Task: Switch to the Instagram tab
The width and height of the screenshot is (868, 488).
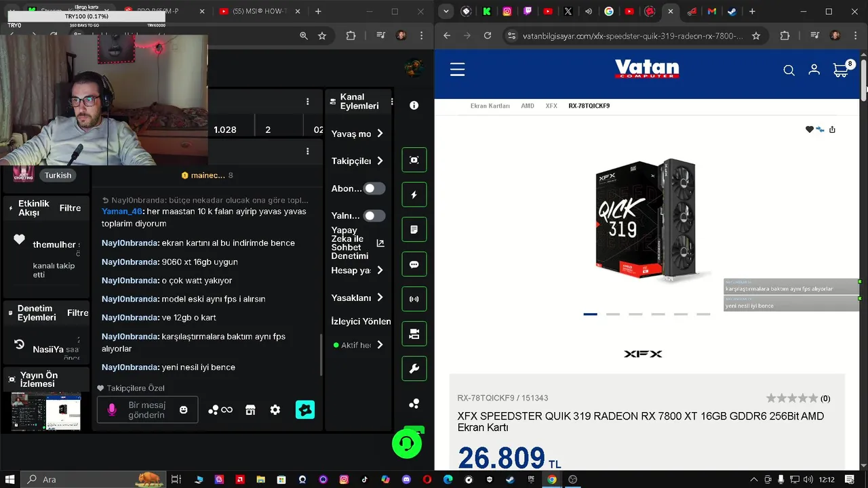Action: point(507,12)
